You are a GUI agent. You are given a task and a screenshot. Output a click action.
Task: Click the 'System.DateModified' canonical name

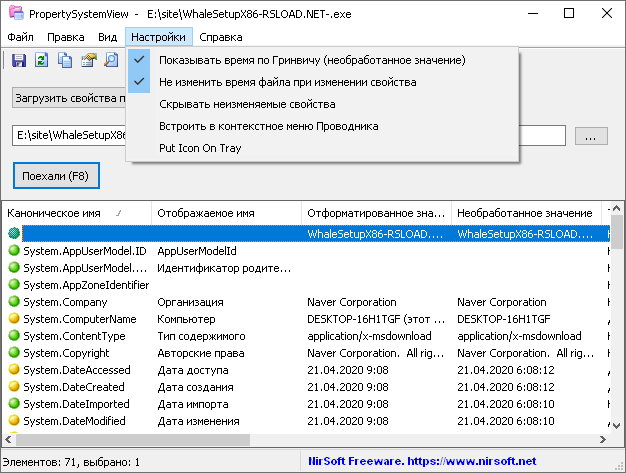point(74,421)
